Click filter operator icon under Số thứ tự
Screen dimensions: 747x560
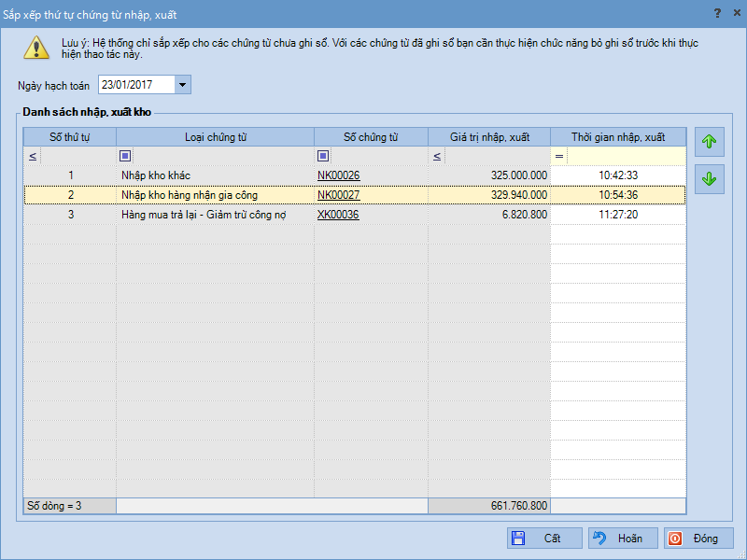click(x=33, y=156)
